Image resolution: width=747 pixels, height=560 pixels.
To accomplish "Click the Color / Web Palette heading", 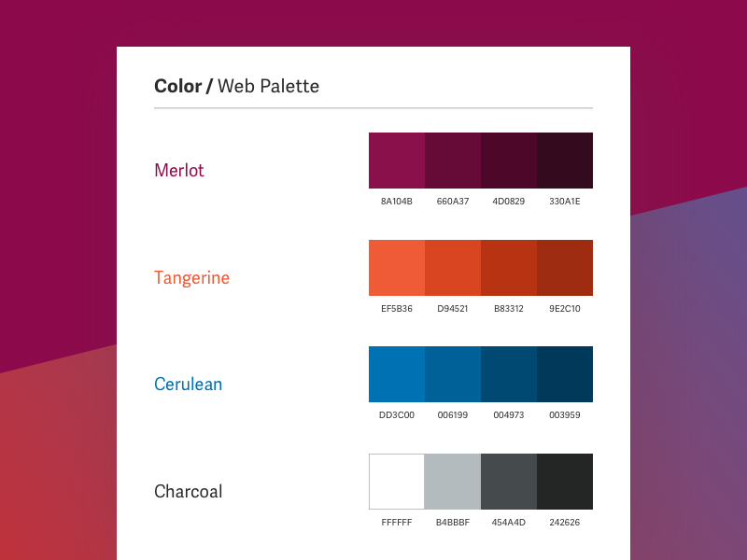I will pos(236,87).
